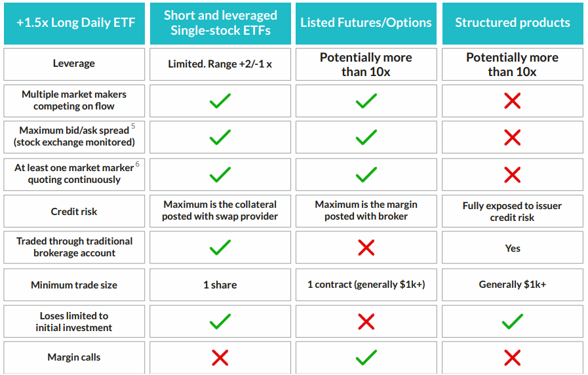
Task: Click ETF checkmark for traditional brokerage account
Action: (220, 248)
